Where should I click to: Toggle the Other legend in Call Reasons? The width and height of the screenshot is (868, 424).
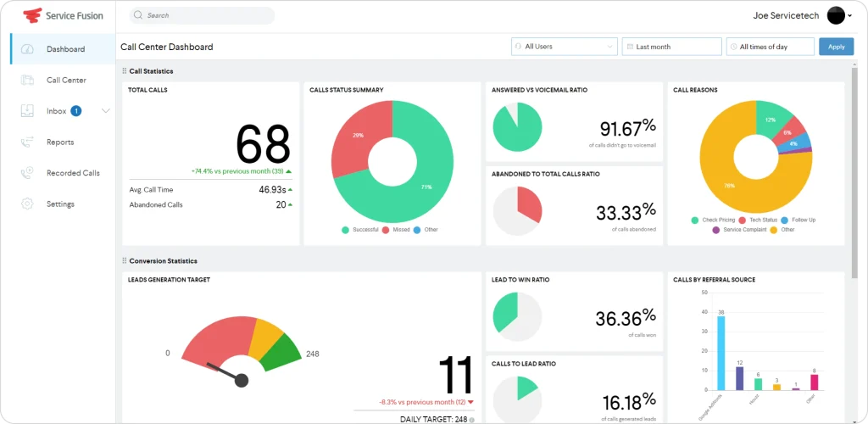(x=782, y=229)
